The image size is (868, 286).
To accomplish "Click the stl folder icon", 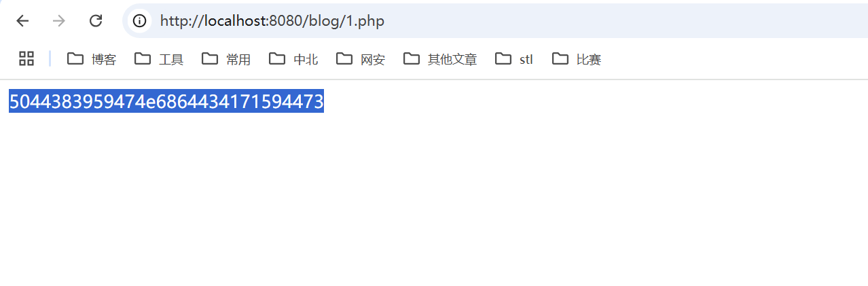I will pos(503,58).
